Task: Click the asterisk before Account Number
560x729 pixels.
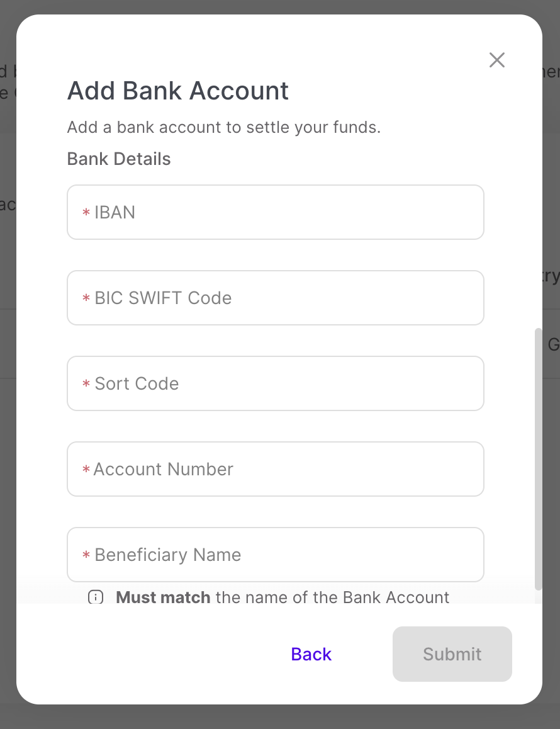Action: click(86, 470)
